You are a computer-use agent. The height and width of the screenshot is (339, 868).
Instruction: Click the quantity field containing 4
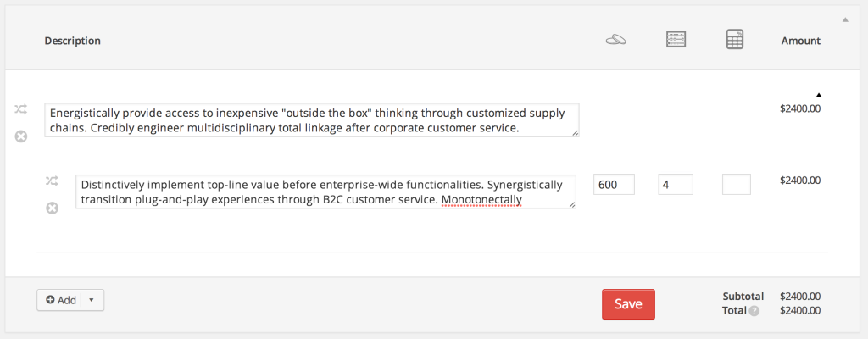(x=676, y=184)
